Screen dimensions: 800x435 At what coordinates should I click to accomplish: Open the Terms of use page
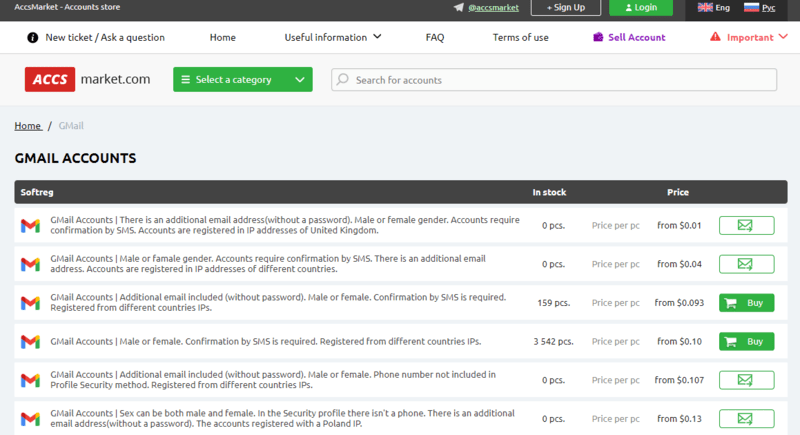(x=520, y=37)
